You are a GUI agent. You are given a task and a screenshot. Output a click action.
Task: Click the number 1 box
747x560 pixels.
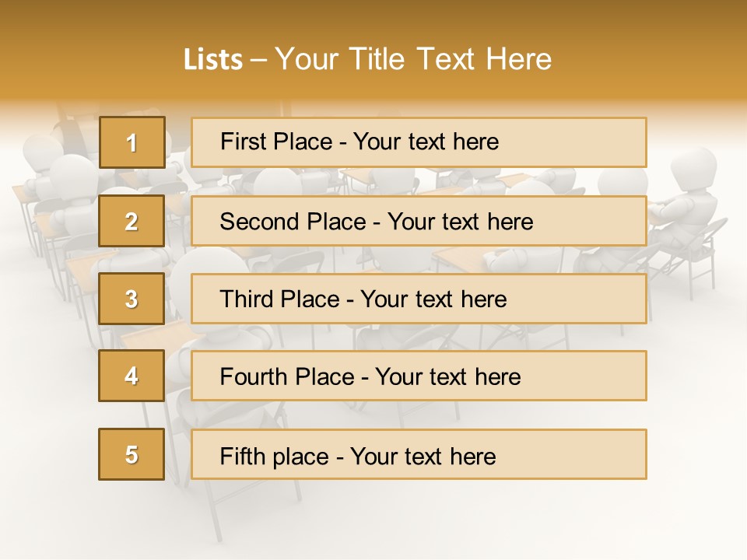(x=132, y=142)
